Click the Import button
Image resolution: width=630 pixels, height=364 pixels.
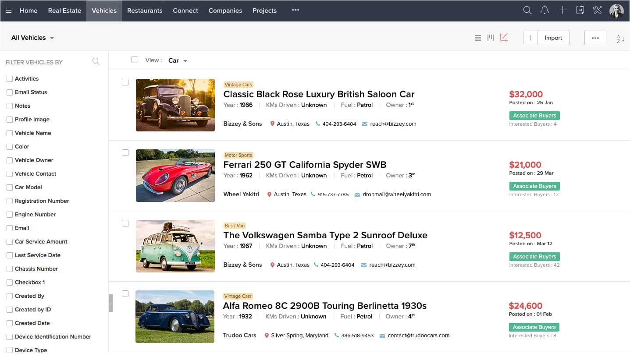pos(553,38)
